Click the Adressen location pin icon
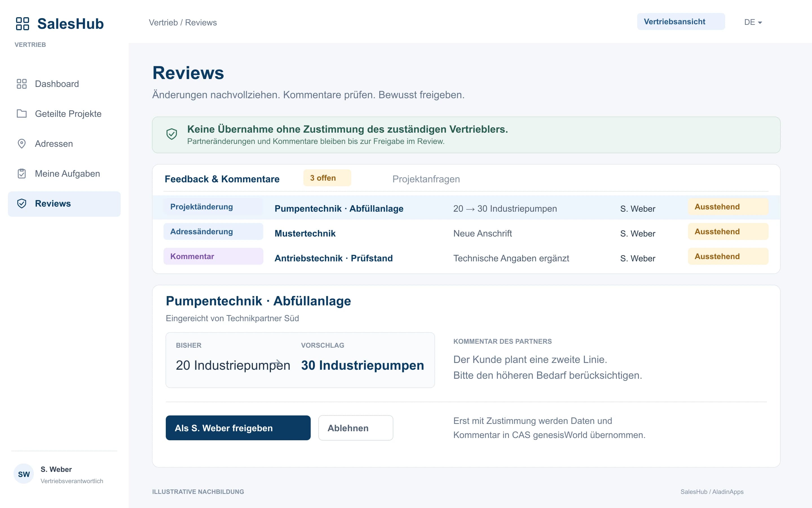Viewport: 812px width, 508px height. [x=22, y=143]
